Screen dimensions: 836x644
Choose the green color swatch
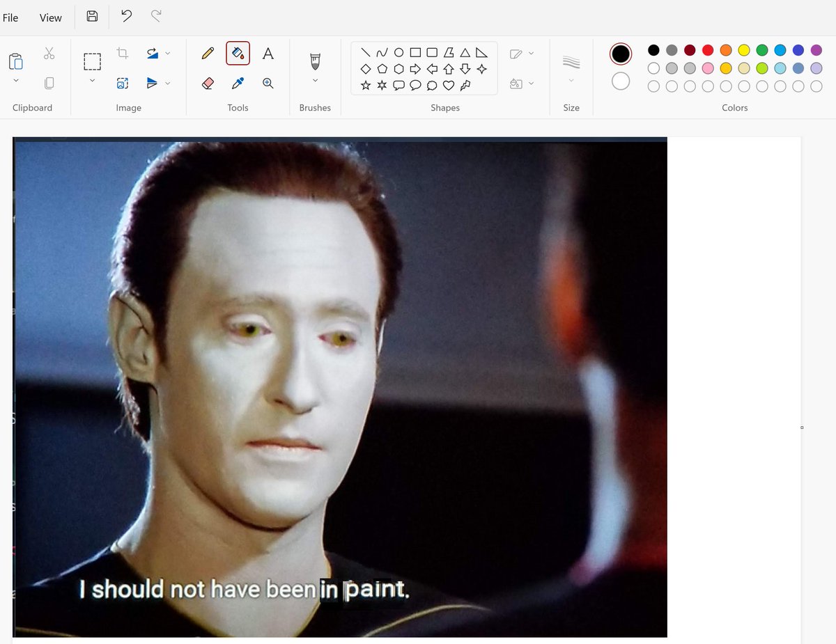pyautogui.click(x=762, y=50)
